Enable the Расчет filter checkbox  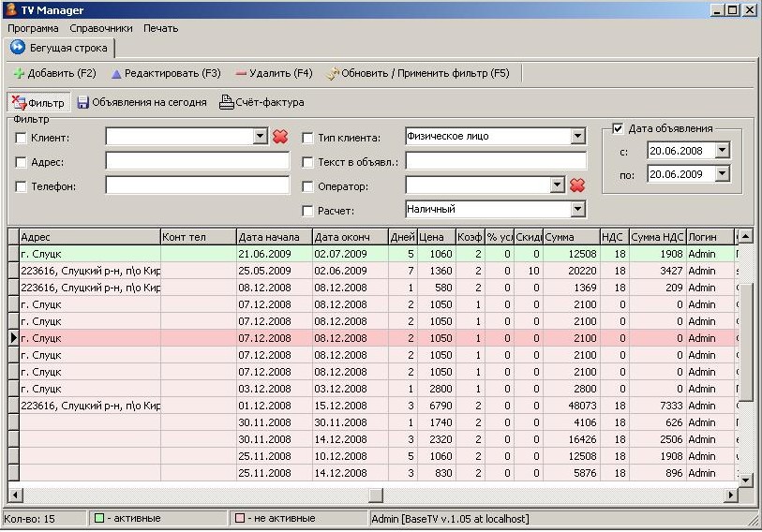pos(307,211)
